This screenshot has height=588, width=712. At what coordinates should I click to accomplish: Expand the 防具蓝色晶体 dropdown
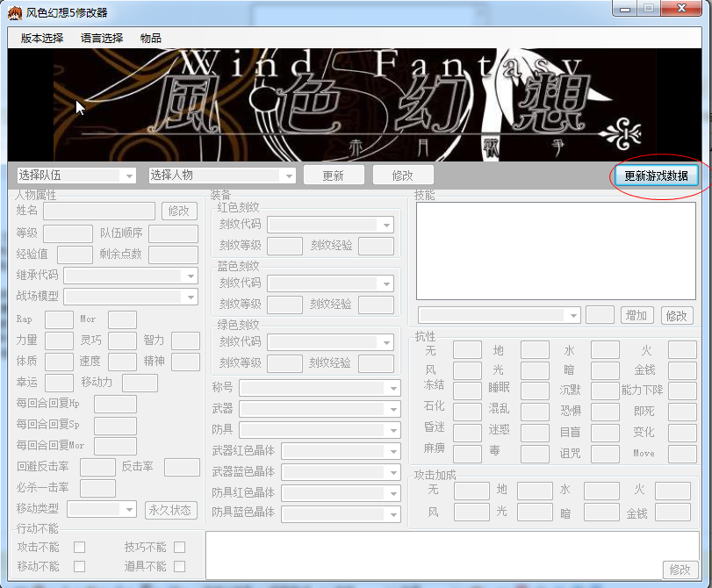[341, 513]
